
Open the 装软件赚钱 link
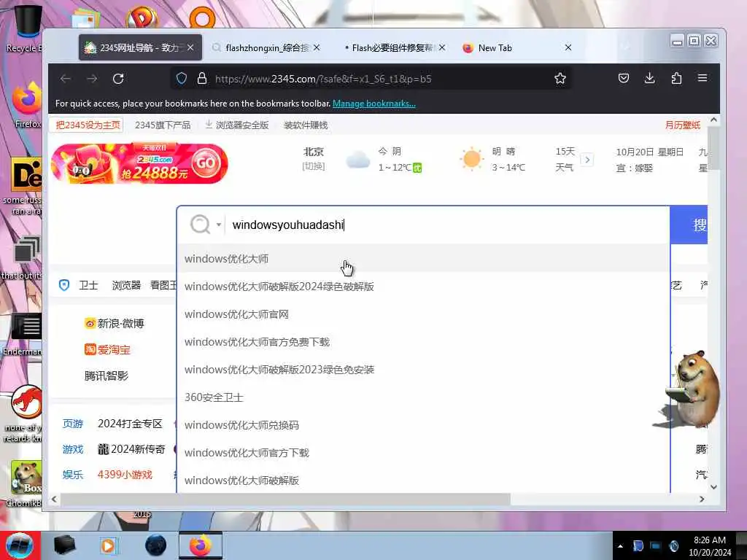[x=306, y=125]
